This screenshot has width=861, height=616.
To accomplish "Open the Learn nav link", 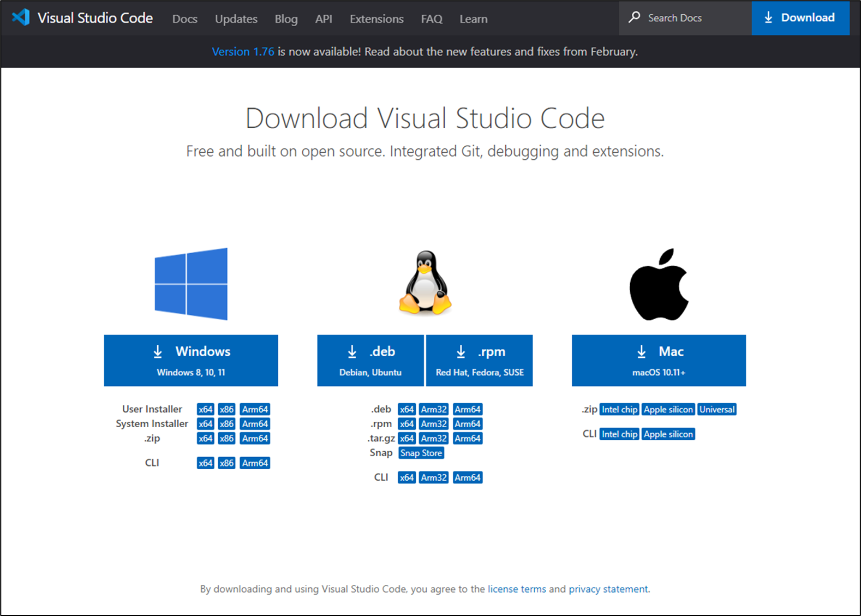I will (474, 19).
